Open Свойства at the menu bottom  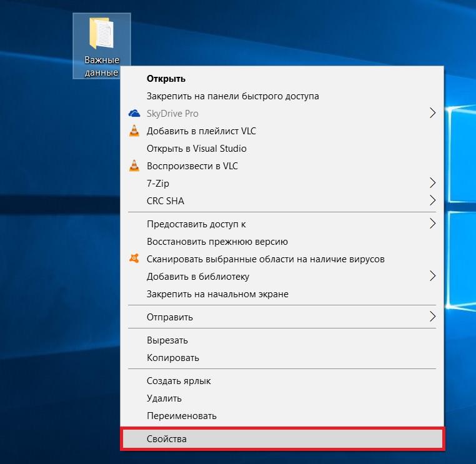[282, 439]
